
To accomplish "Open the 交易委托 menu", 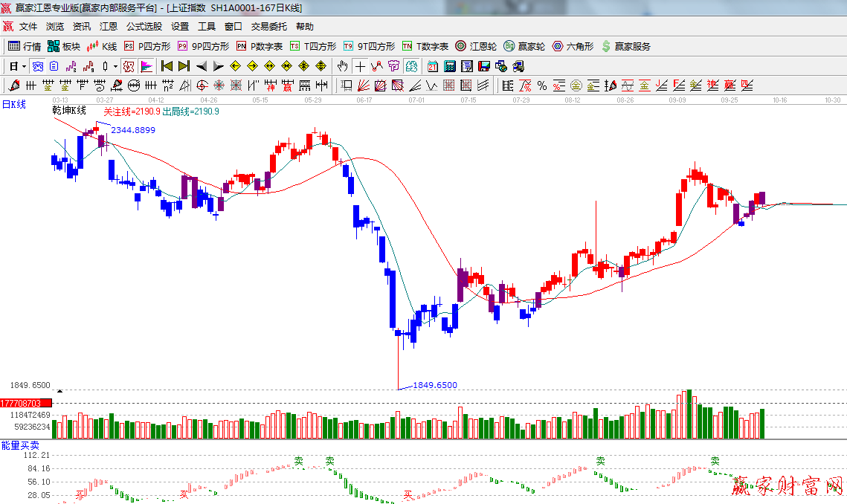I will (x=268, y=27).
